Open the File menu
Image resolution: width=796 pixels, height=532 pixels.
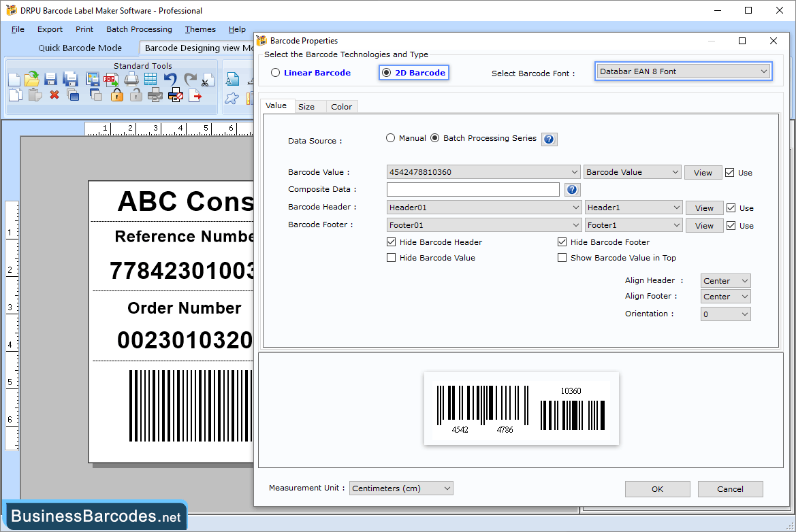(x=18, y=29)
